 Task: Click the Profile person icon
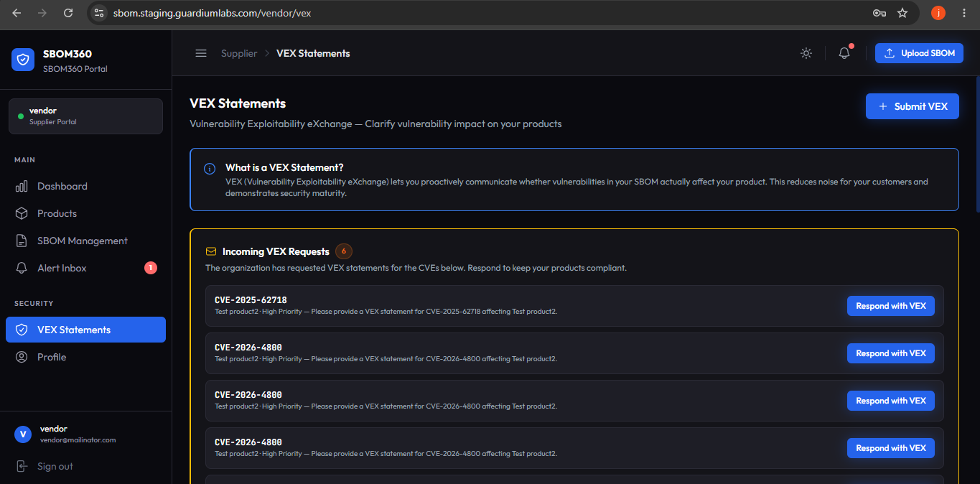(22, 357)
